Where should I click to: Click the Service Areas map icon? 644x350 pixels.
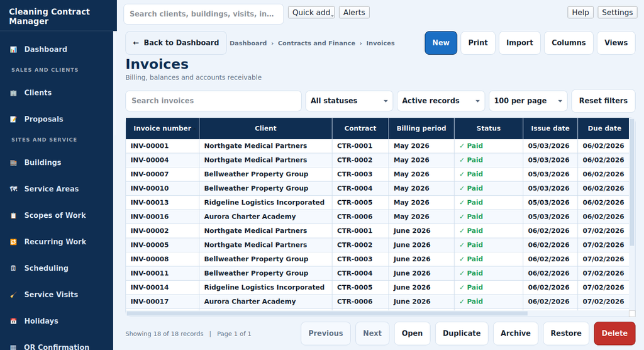14,189
